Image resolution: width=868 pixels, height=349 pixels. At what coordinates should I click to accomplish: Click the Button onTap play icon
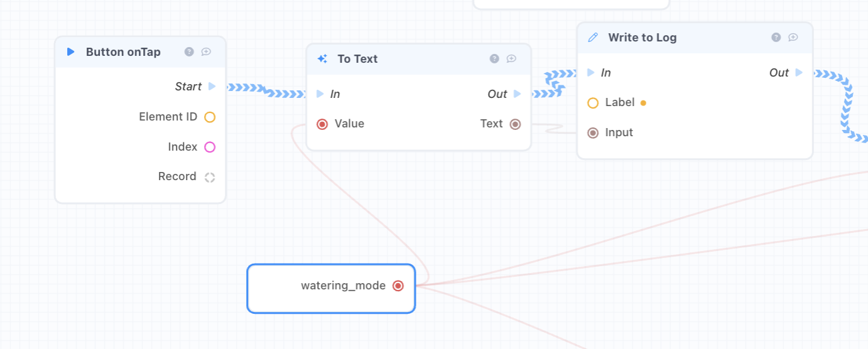click(71, 52)
